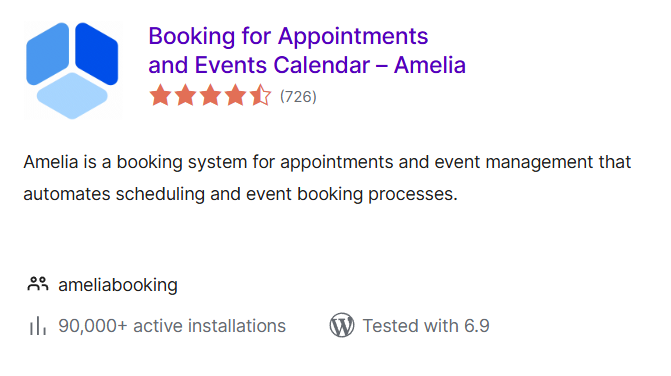Click 'automates scheduling' description line
The height and width of the screenshot is (376, 671).
[240, 194]
